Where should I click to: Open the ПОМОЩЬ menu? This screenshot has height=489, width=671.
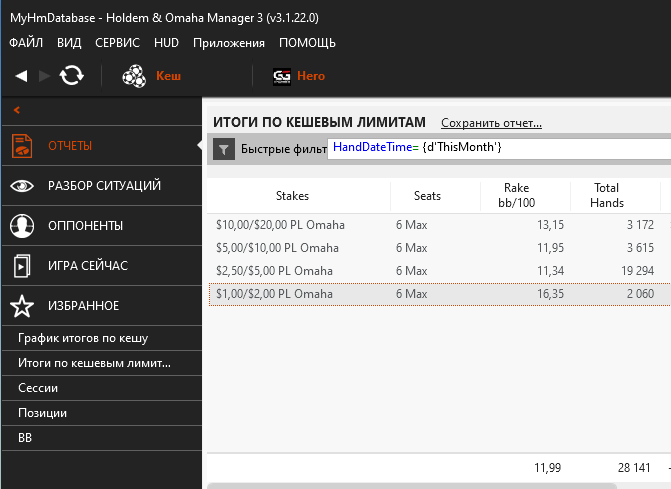point(307,43)
